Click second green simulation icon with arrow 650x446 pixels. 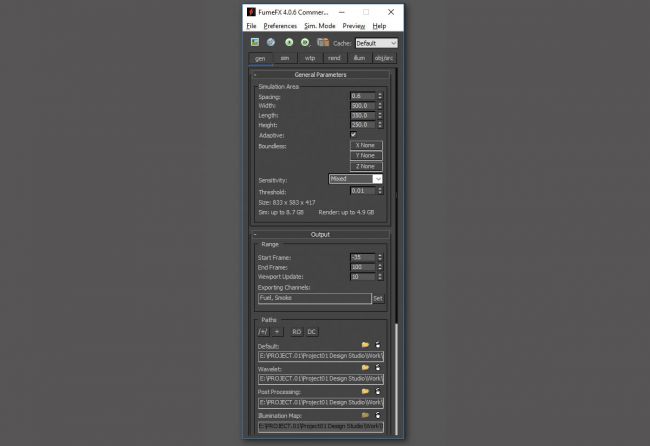305,42
